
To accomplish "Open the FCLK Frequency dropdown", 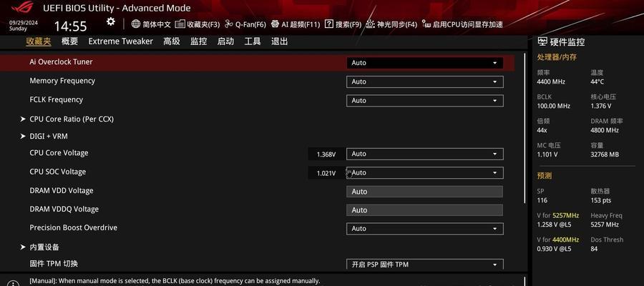I will 424,101.
